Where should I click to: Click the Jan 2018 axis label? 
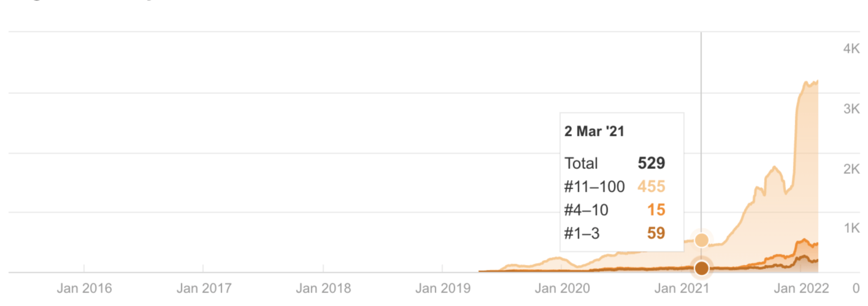[x=323, y=288]
